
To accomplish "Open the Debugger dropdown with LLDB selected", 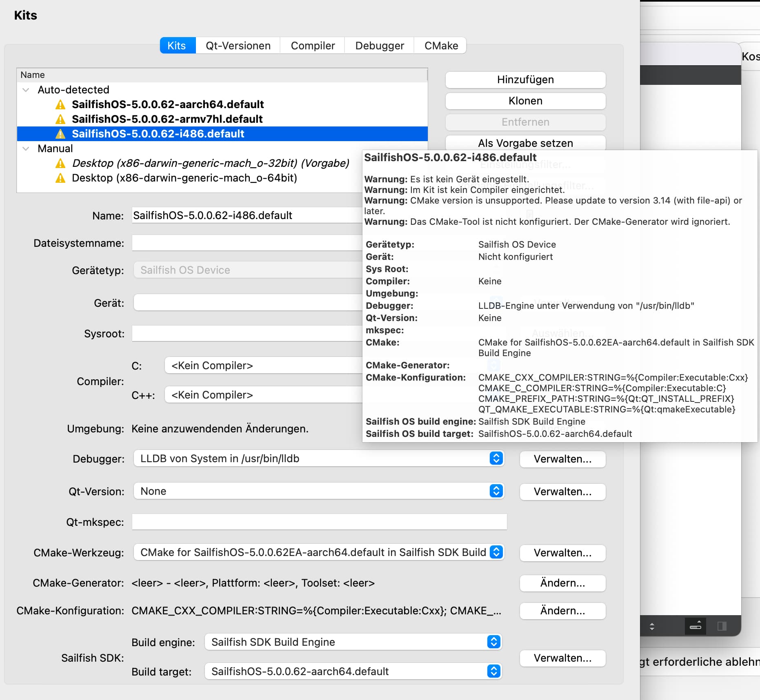I will point(318,459).
